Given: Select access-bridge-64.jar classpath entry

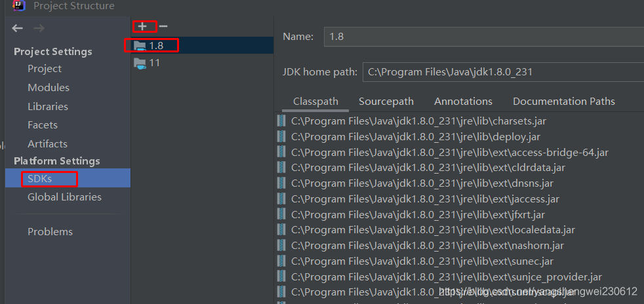Looking at the screenshot, I should pyautogui.click(x=450, y=152).
